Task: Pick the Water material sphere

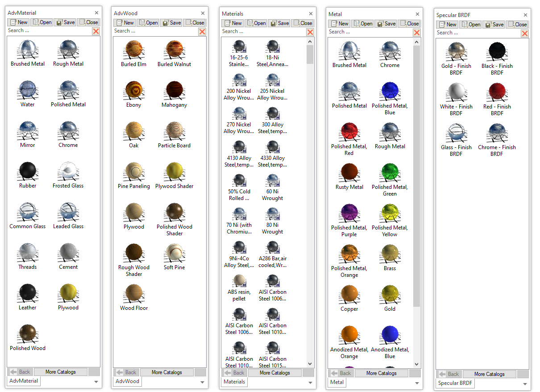Action: tap(28, 94)
